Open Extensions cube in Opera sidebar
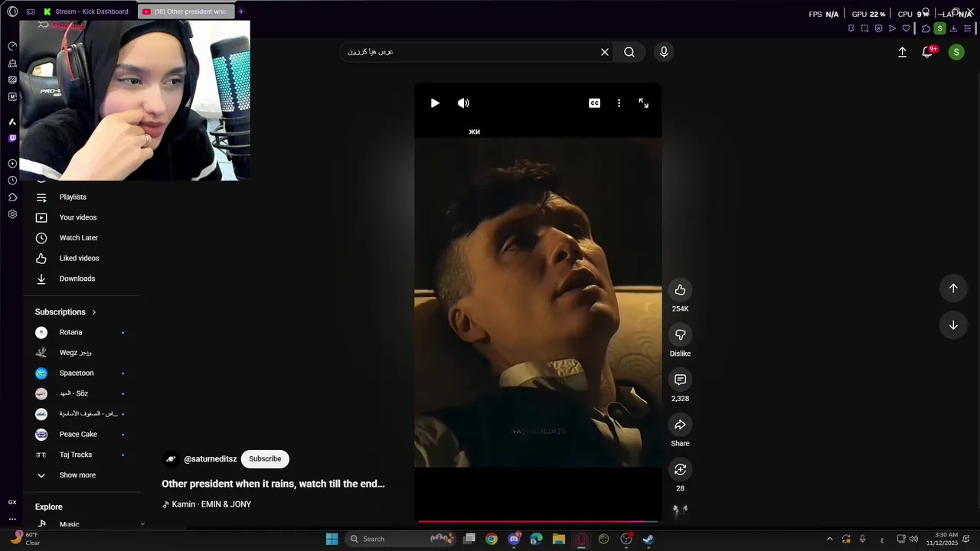 12,197
